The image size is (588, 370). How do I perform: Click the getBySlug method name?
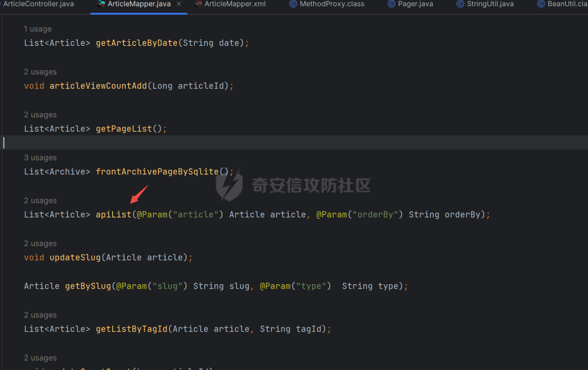(88, 286)
